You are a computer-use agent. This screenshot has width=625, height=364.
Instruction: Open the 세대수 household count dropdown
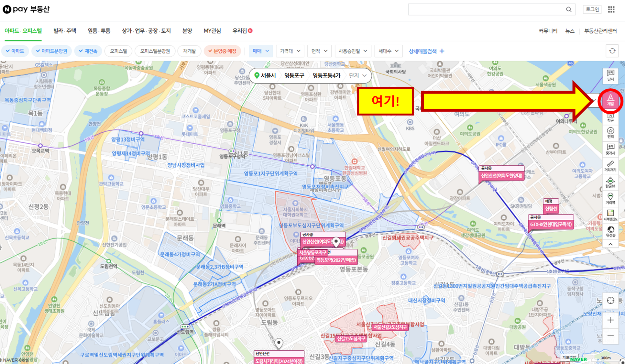pos(389,51)
